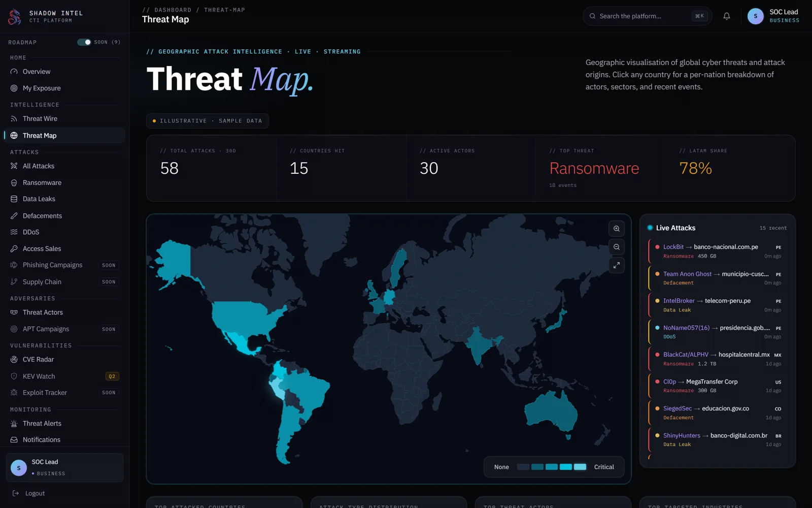Open Notifications in sidebar
The image size is (812, 508).
[64, 440]
